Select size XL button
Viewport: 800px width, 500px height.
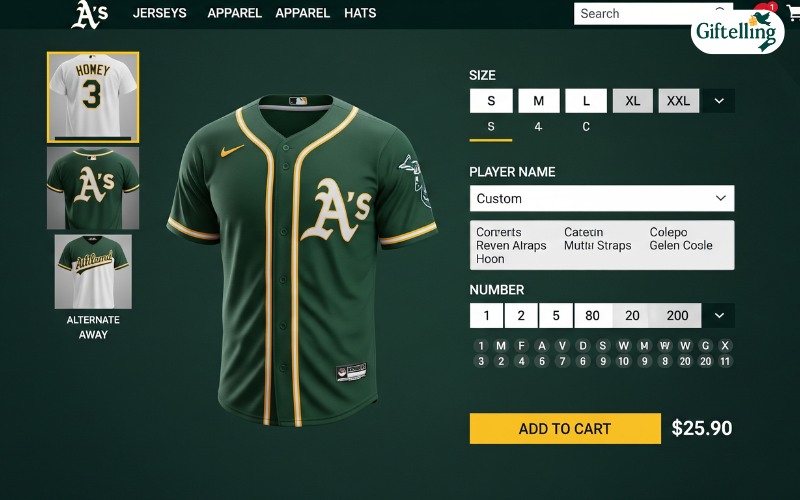click(x=633, y=101)
